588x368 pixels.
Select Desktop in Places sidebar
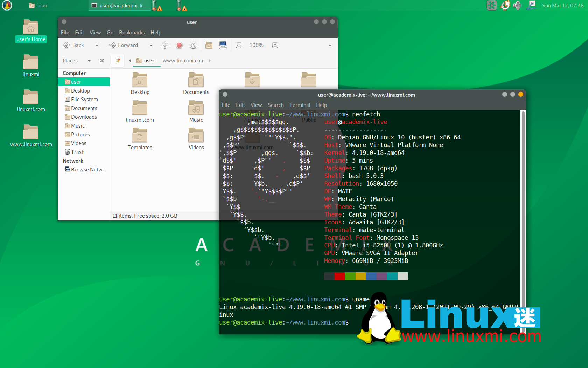click(x=84, y=91)
